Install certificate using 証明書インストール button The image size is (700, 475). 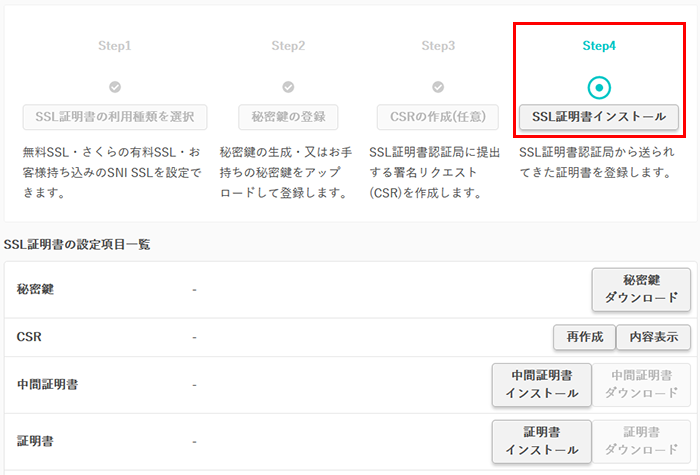click(542, 441)
